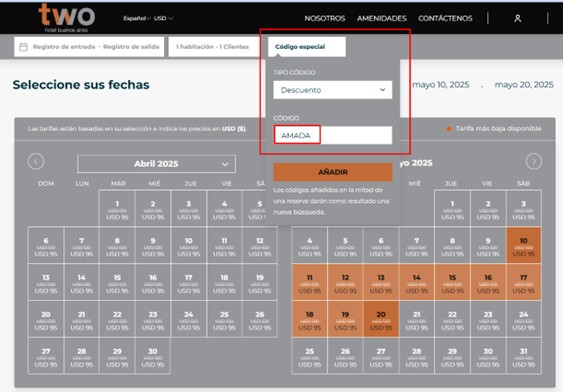
Task: Select April 6 in the calendar
Action: (46, 246)
